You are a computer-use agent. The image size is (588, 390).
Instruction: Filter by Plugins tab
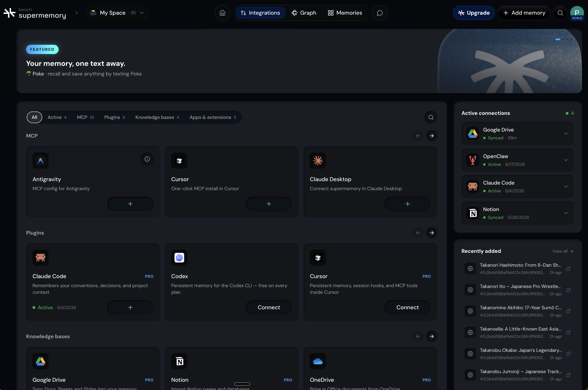tap(114, 117)
